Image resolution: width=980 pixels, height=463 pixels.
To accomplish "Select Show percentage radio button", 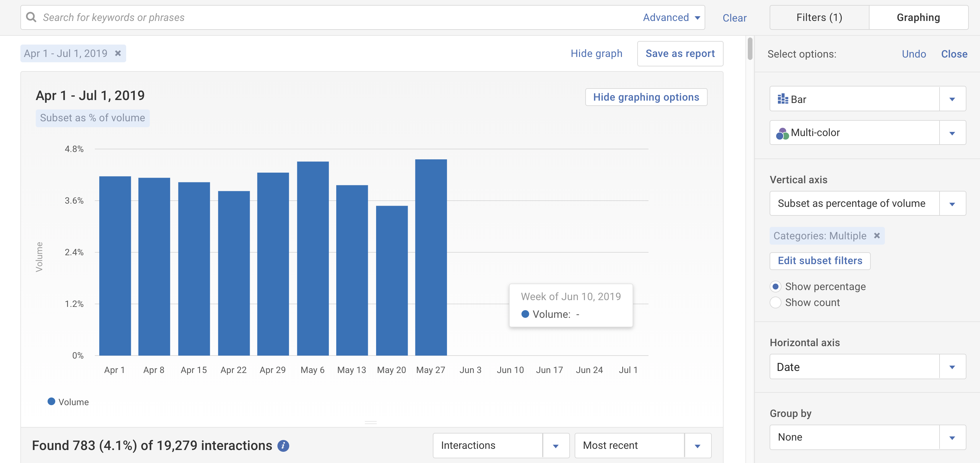I will click(775, 286).
